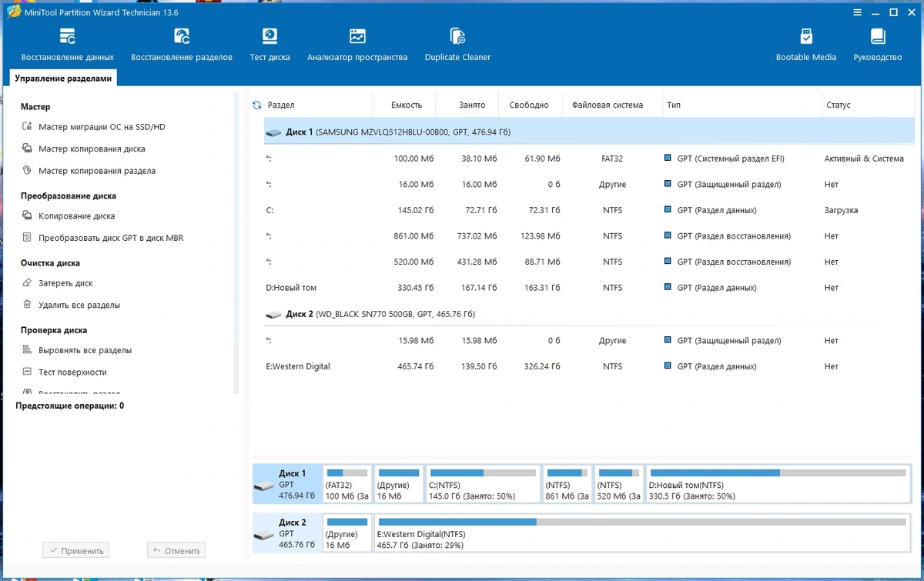Click the (NTFS) 520 Мб block
The width and height of the screenshot is (924, 581).
(x=618, y=484)
